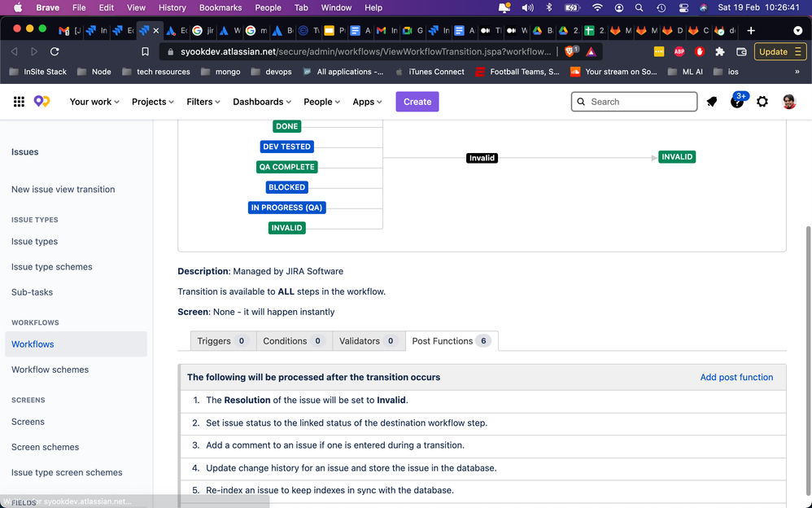Click the browser reload icon
The height and width of the screenshot is (508, 812).
[x=55, y=51]
